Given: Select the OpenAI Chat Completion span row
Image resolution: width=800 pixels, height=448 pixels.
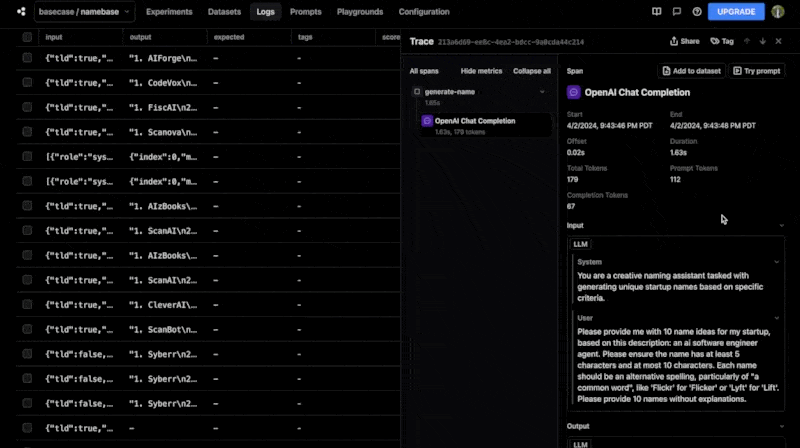Looking at the screenshot, I should 485,126.
